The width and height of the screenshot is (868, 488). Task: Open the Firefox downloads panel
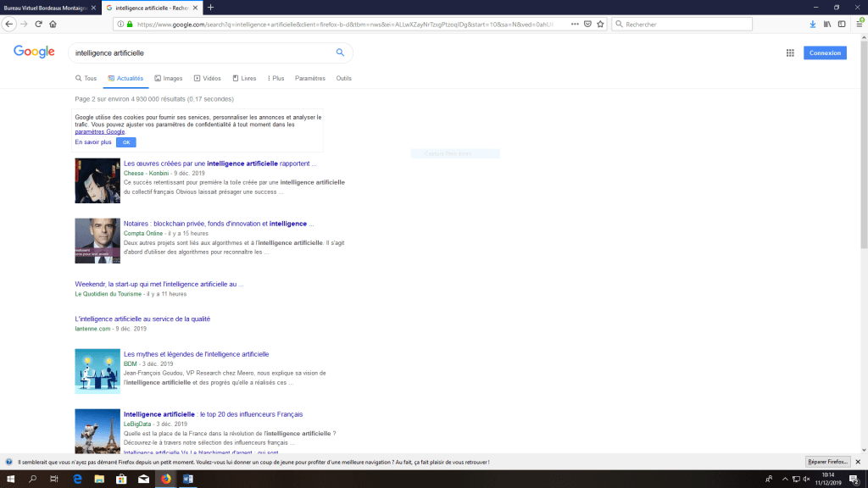pos(813,24)
